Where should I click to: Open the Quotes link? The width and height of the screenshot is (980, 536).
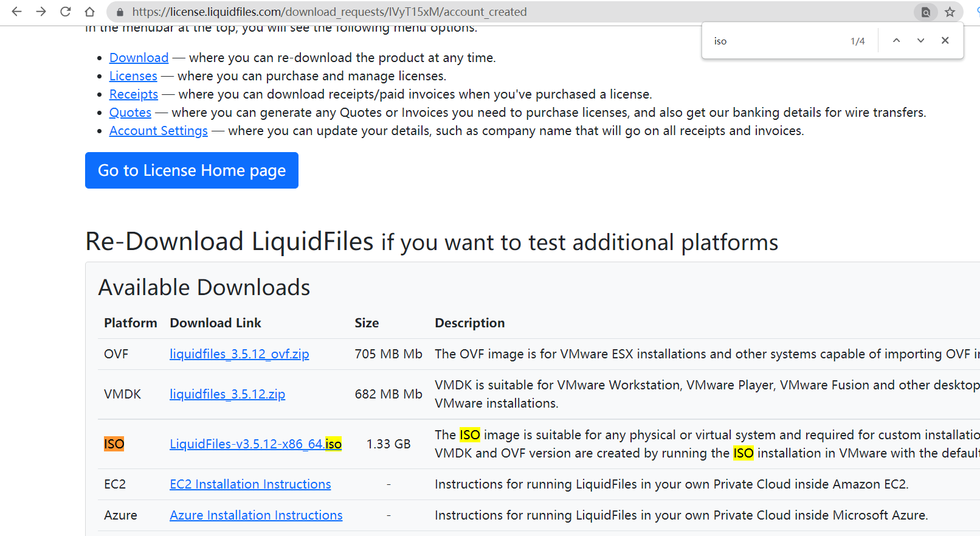(x=130, y=113)
